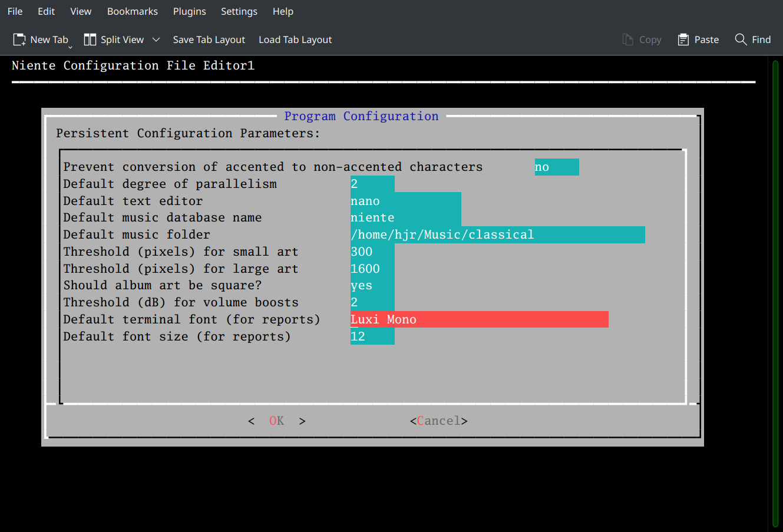Click Save Tab Layout

coord(209,39)
